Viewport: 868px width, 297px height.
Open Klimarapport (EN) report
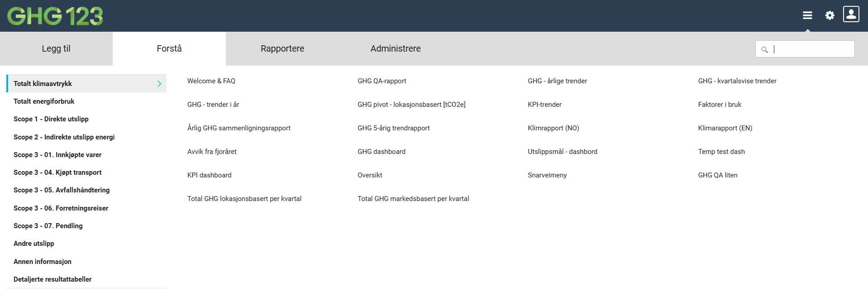tap(725, 128)
